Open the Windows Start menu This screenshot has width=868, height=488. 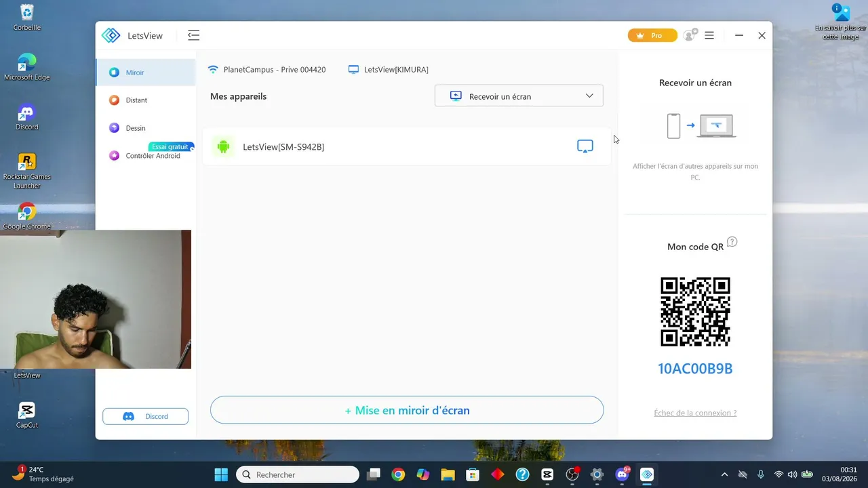(221, 474)
